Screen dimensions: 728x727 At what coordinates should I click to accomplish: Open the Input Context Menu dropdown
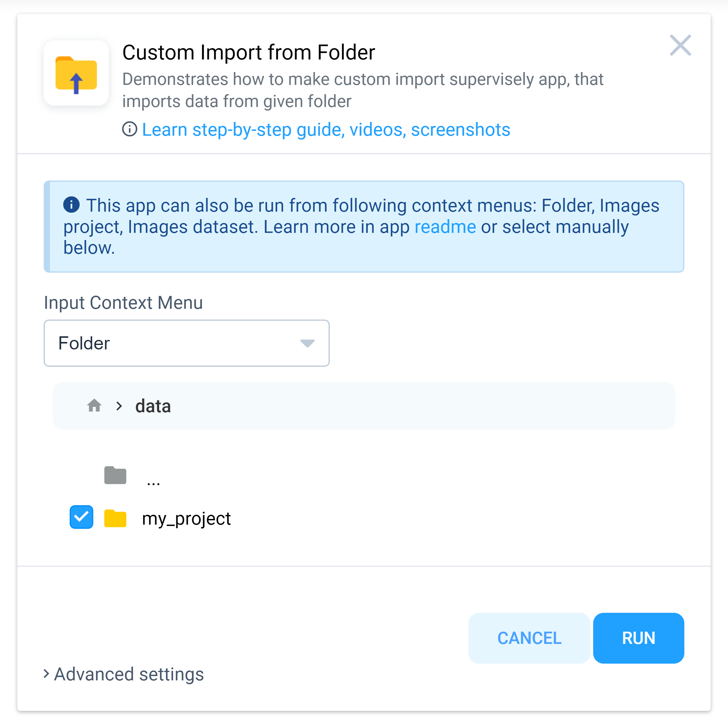187,343
